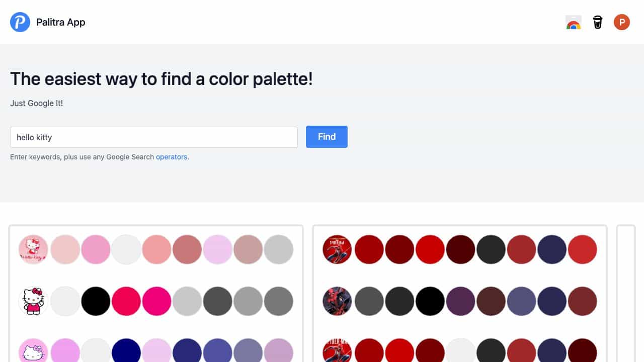Choose the hot pink magenta swatch
This screenshot has height=362, width=644.
pos(157,301)
